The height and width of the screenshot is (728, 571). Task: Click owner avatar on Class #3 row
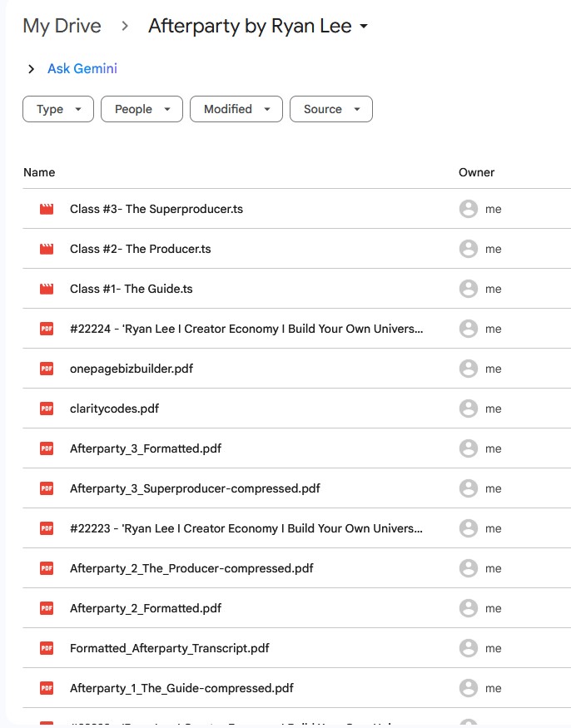pos(469,210)
